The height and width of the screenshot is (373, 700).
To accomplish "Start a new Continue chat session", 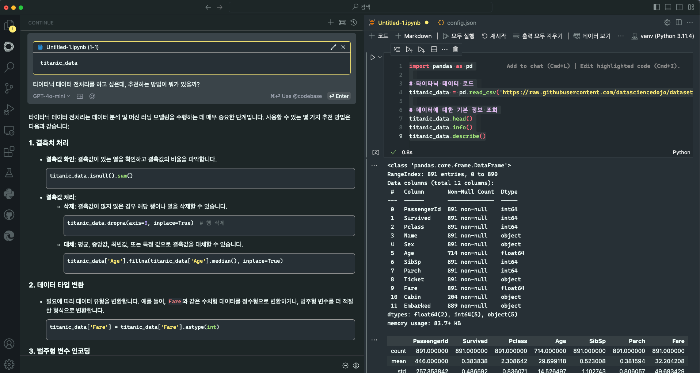I will 330,22.
